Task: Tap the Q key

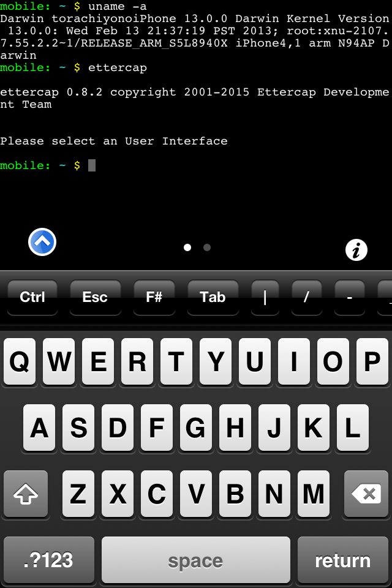Action: click(20, 361)
